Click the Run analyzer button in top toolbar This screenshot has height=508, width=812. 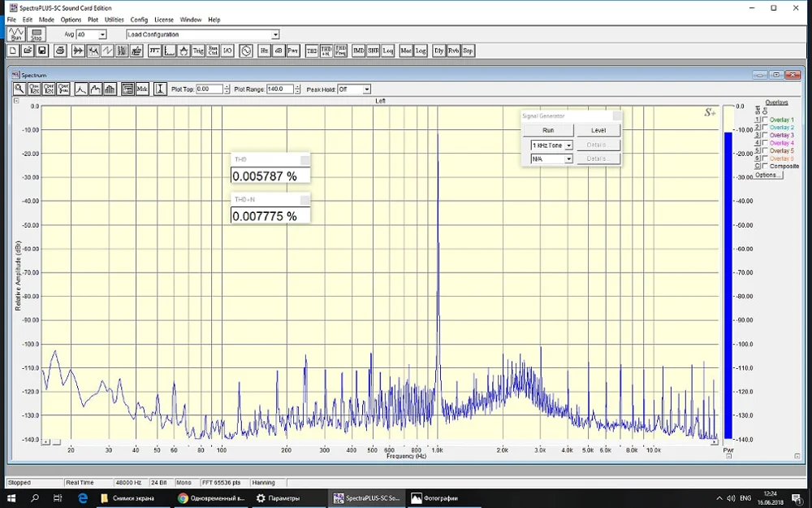pos(17,34)
